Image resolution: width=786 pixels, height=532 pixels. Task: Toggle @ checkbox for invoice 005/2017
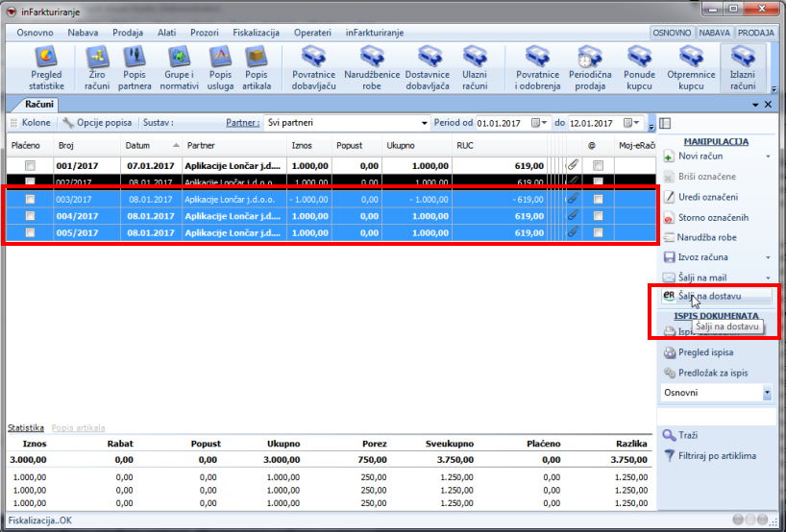pos(598,232)
